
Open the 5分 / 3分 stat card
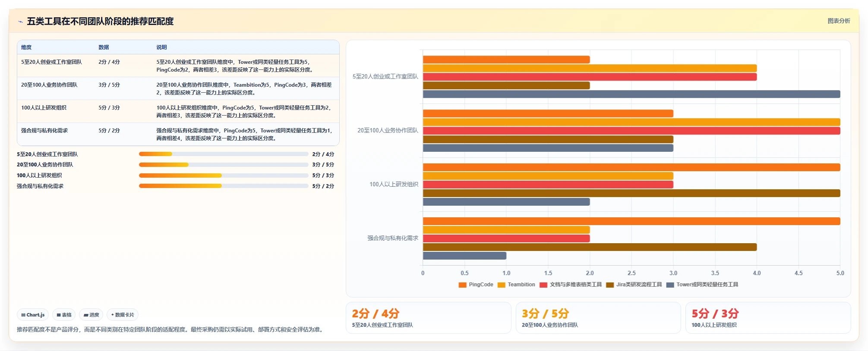point(768,318)
